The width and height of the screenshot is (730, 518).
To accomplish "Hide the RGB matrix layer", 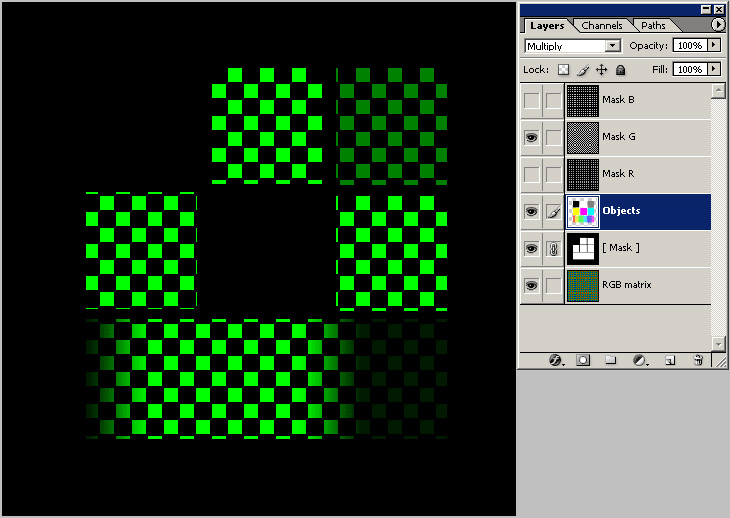I will tap(532, 286).
